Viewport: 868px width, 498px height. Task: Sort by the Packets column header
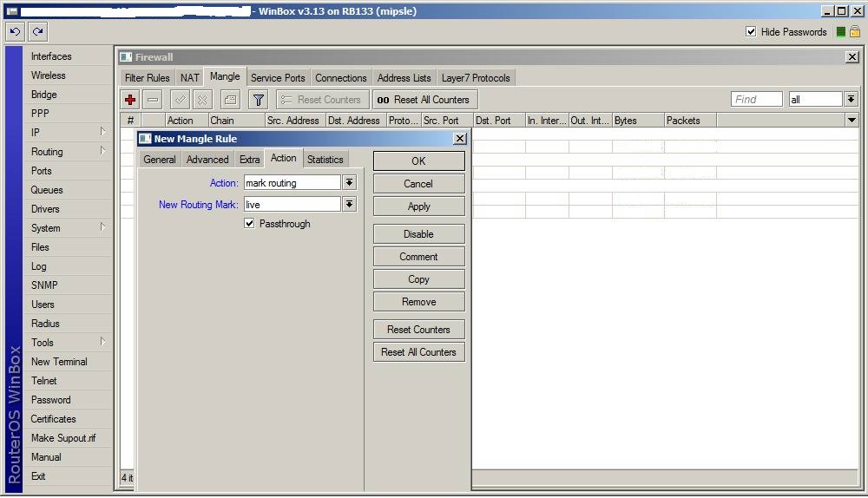point(690,120)
